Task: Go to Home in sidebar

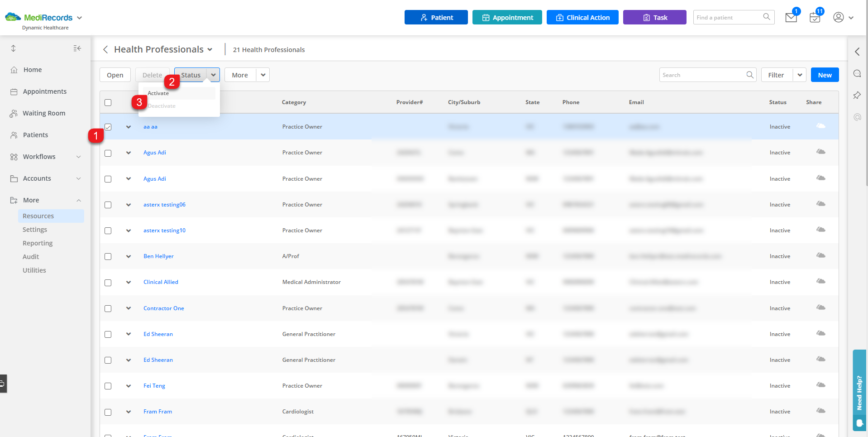Action: [x=33, y=70]
